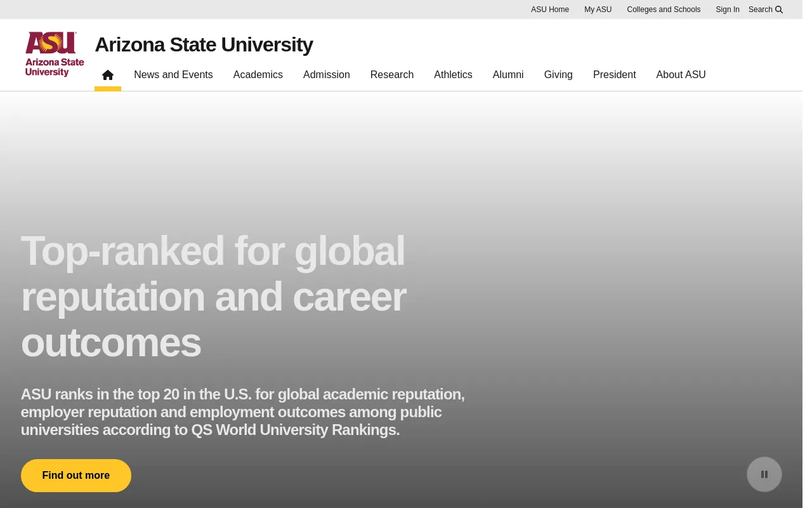Open President menu item
The height and width of the screenshot is (508, 812).
click(x=615, y=75)
